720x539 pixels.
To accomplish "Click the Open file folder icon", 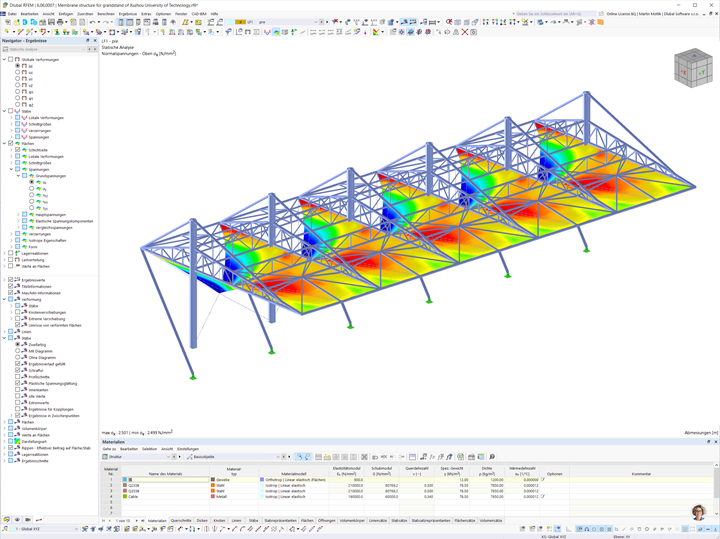I will click(x=17, y=22).
